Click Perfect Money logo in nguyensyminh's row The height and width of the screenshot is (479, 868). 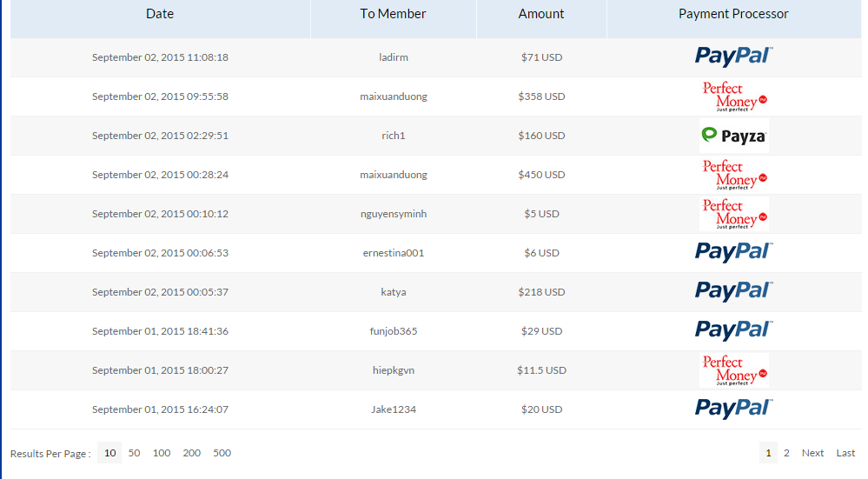tap(734, 214)
